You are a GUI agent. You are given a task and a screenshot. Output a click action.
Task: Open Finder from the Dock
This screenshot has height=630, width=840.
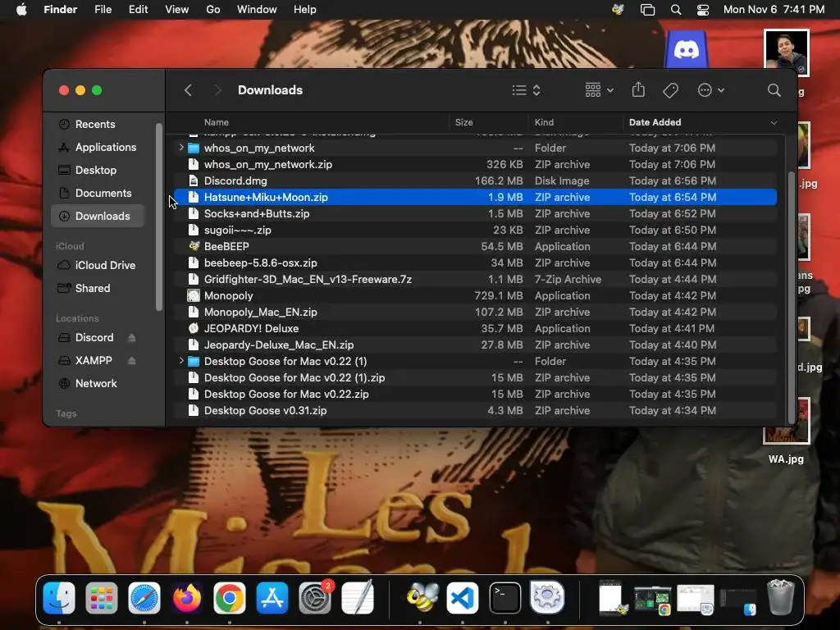(x=59, y=597)
